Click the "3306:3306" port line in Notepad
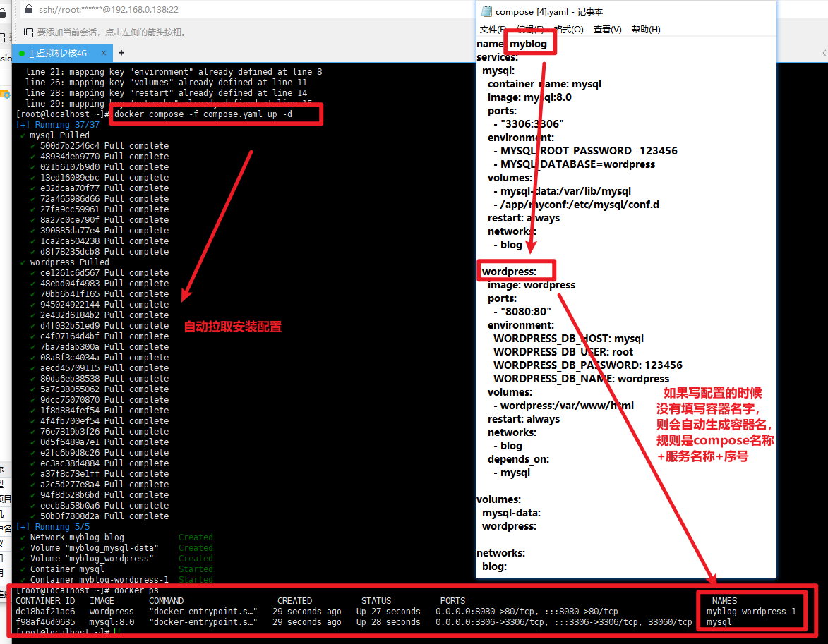The image size is (828, 644). click(529, 124)
